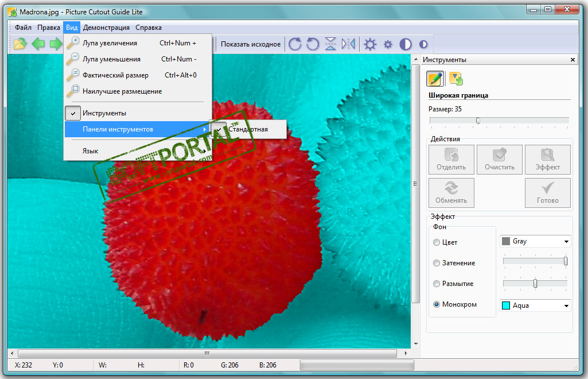Click the W: status bar field
This screenshot has width=588, height=379.
click(103, 365)
